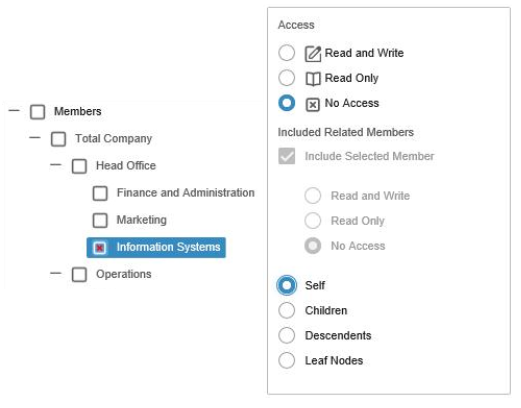This screenshot has height=408, width=521.
Task: Select the Read Only access radio
Action: (287, 78)
